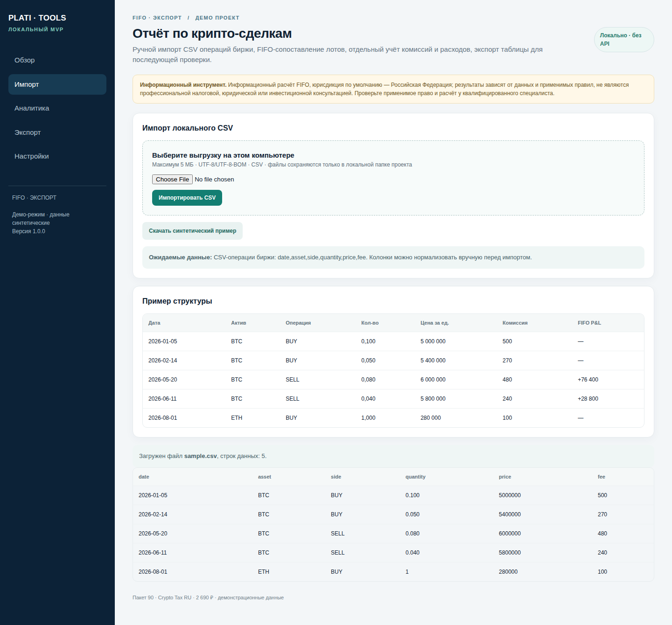Viewport: 672px width, 625px height.
Task: Click the FIFO P&L column header
Action: click(589, 323)
